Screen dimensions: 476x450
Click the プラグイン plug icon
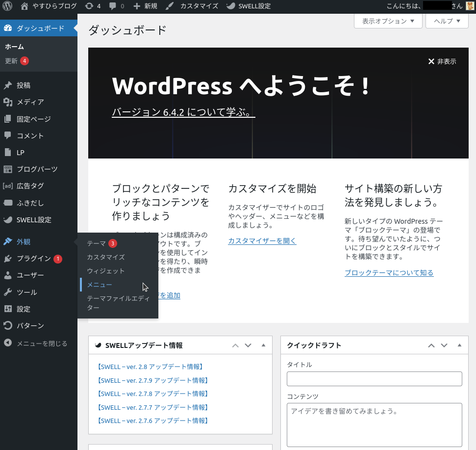(x=8, y=259)
